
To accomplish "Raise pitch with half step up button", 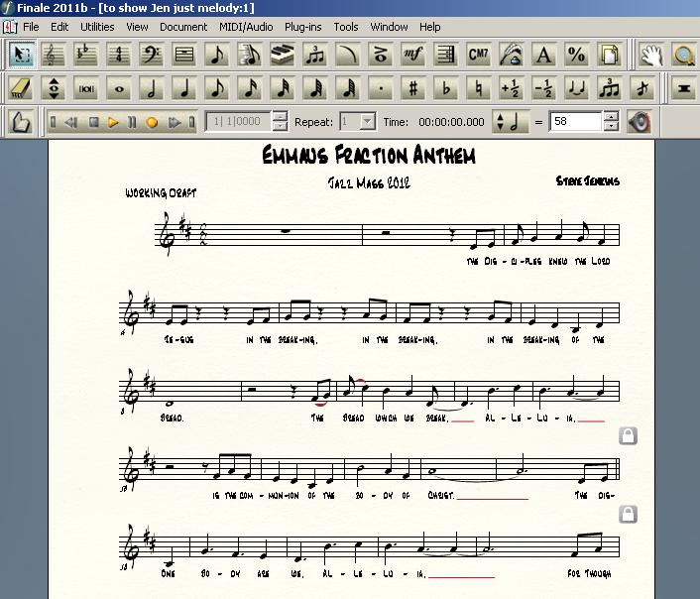I will (512, 88).
